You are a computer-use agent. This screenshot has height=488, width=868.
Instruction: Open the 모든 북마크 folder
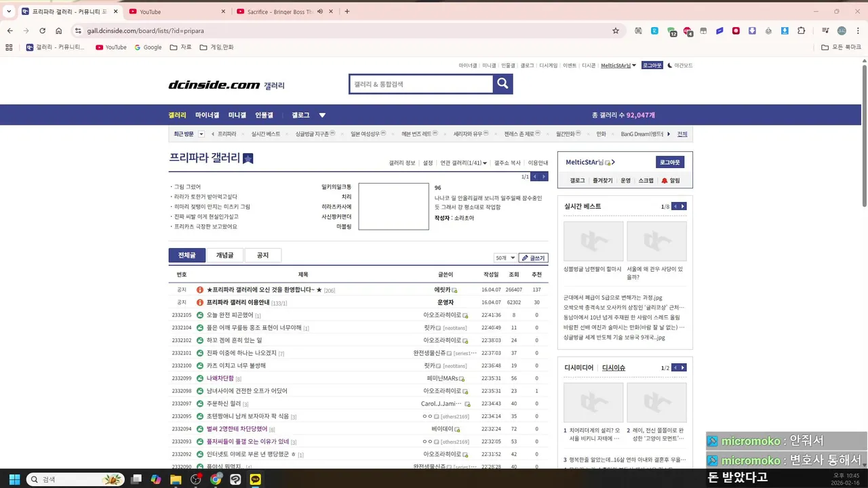(x=842, y=47)
